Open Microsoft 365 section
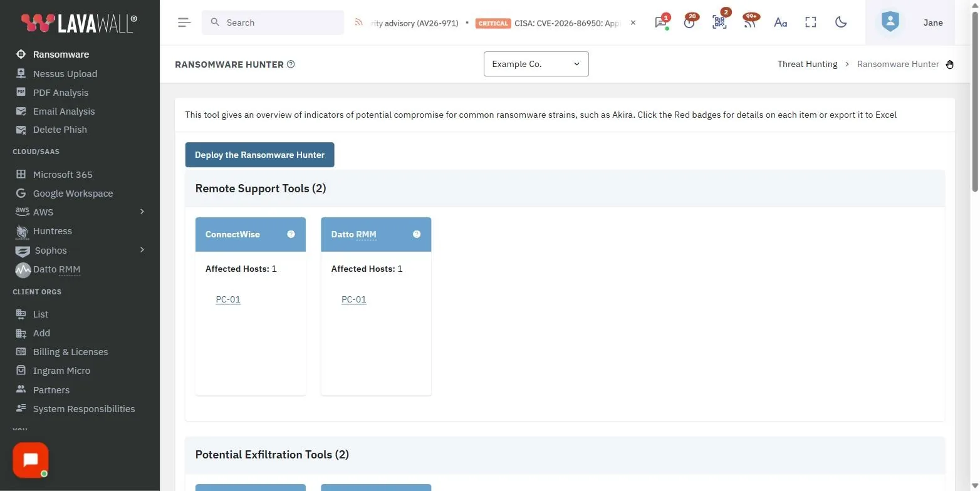The image size is (980, 491). 63,174
